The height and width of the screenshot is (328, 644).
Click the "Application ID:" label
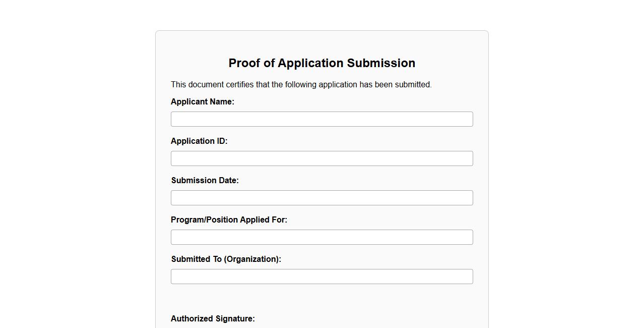pyautogui.click(x=199, y=141)
